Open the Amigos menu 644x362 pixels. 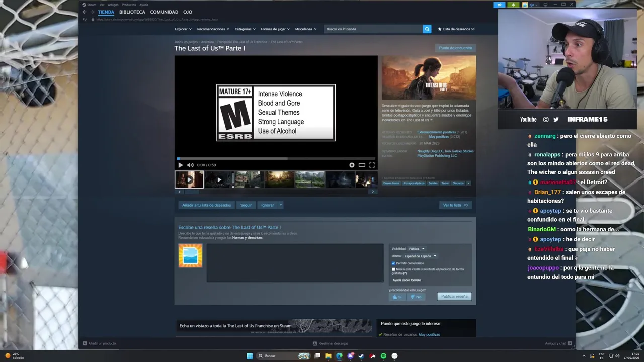pyautogui.click(x=113, y=5)
